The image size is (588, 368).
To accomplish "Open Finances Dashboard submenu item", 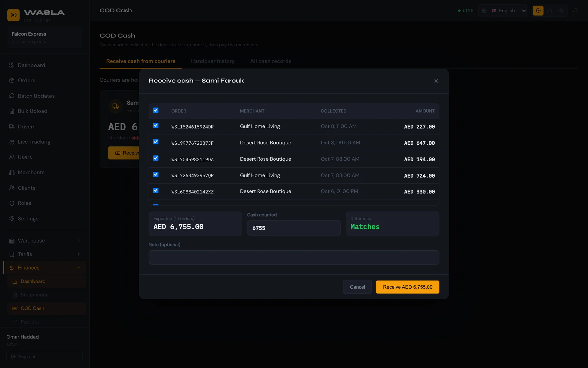I will click(47, 281).
